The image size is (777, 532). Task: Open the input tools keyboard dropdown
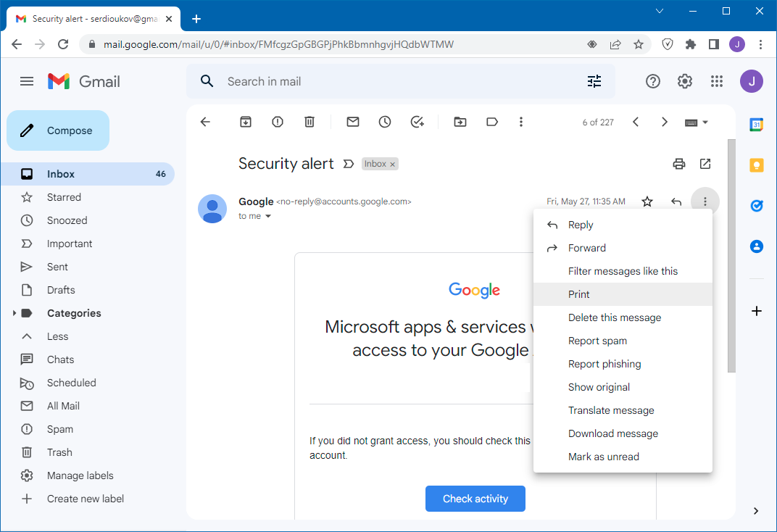pyautogui.click(x=697, y=122)
